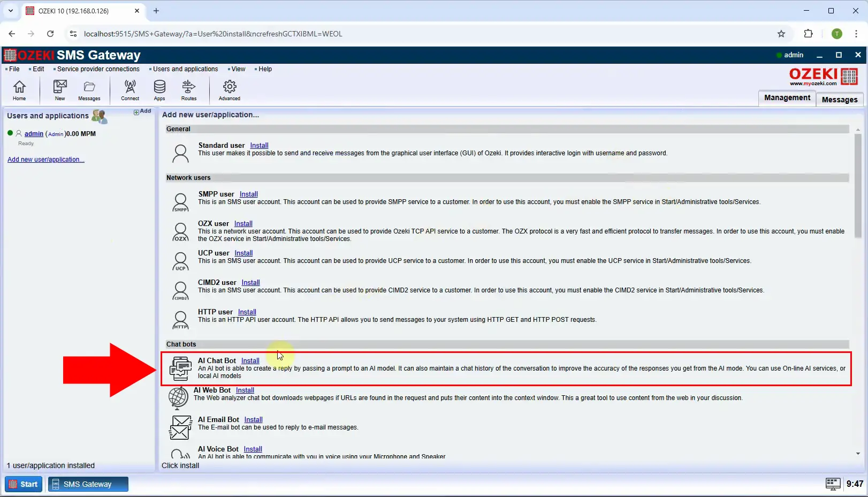Click the Ozeki logo at top right

pyautogui.click(x=824, y=77)
